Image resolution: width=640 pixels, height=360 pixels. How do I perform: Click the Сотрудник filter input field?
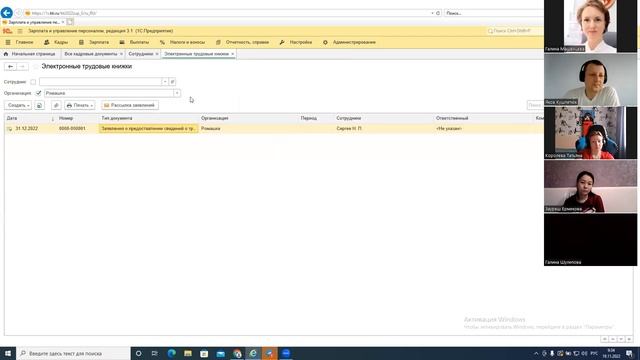click(x=100, y=82)
